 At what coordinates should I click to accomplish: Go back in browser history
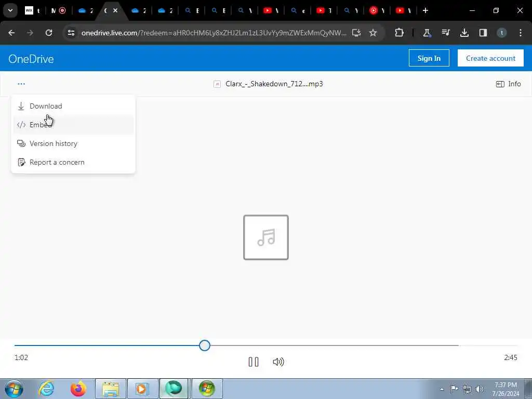[11, 33]
